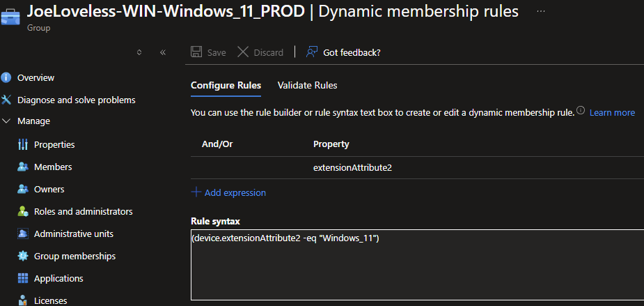Click the Applications grid icon

click(22, 278)
